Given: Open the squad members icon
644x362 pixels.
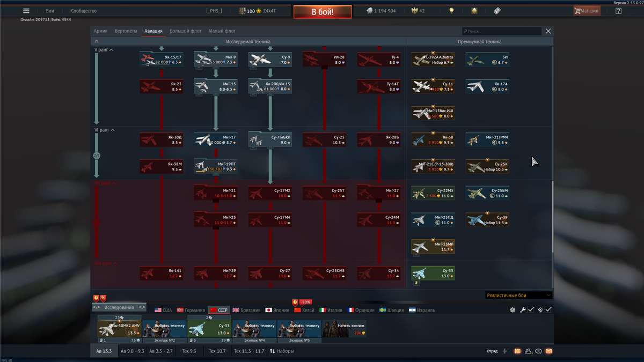Looking at the screenshot, I should 528,351.
